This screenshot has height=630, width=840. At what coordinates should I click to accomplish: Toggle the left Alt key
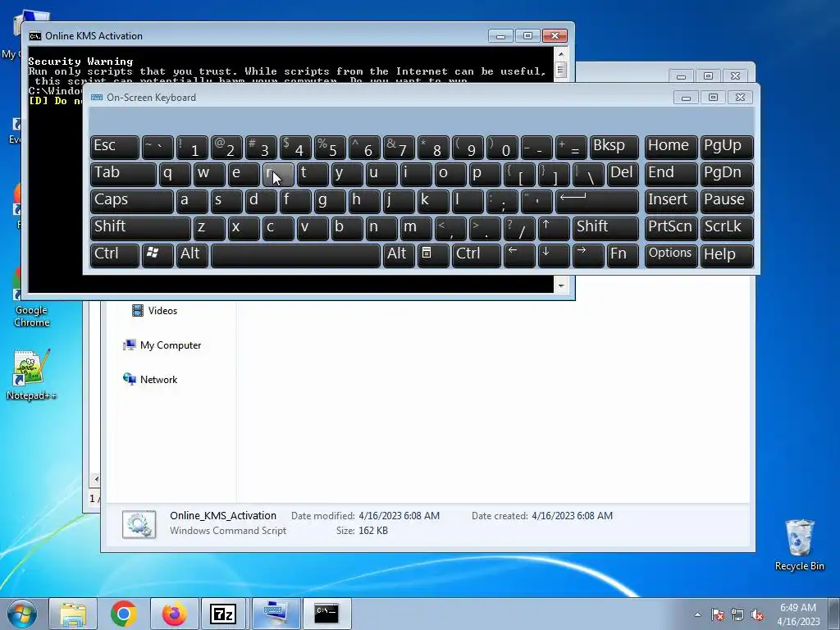(192, 255)
